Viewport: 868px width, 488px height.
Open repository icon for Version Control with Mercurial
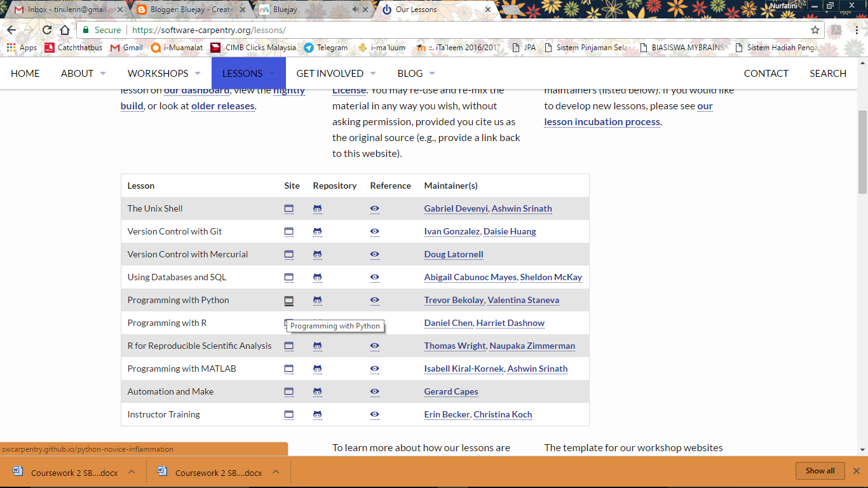click(317, 254)
